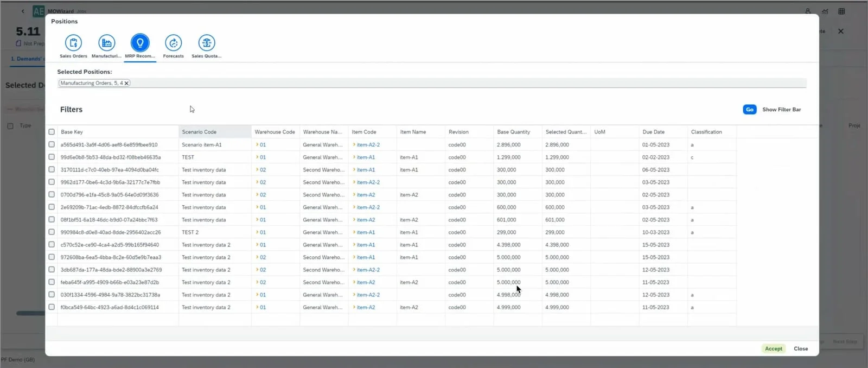Remove the Manufacturing Orders token
868x368 pixels.
pos(126,83)
